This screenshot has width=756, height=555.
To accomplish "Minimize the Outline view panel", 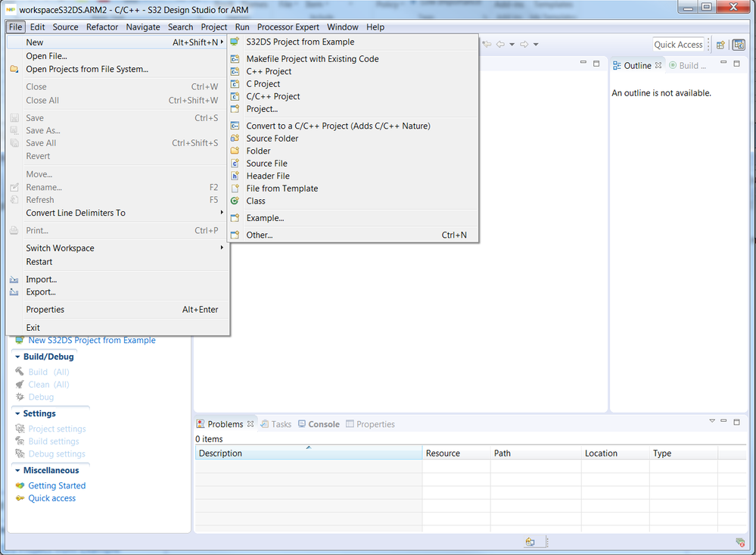I will [x=723, y=63].
